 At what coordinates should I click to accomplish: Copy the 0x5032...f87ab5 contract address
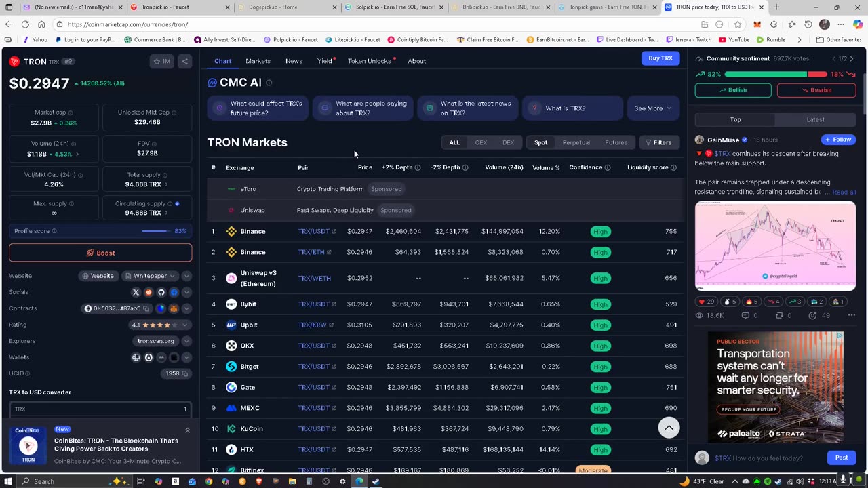[x=146, y=308]
